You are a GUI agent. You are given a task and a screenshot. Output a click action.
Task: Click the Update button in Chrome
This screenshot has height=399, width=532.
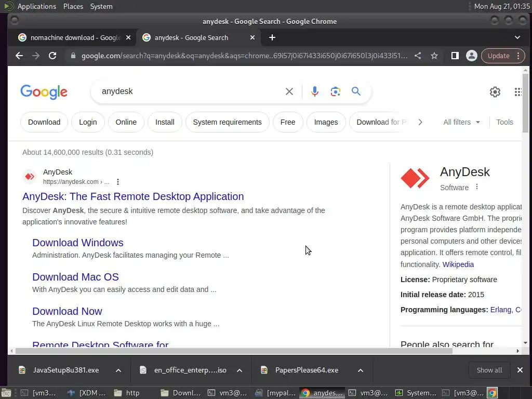pyautogui.click(x=498, y=56)
